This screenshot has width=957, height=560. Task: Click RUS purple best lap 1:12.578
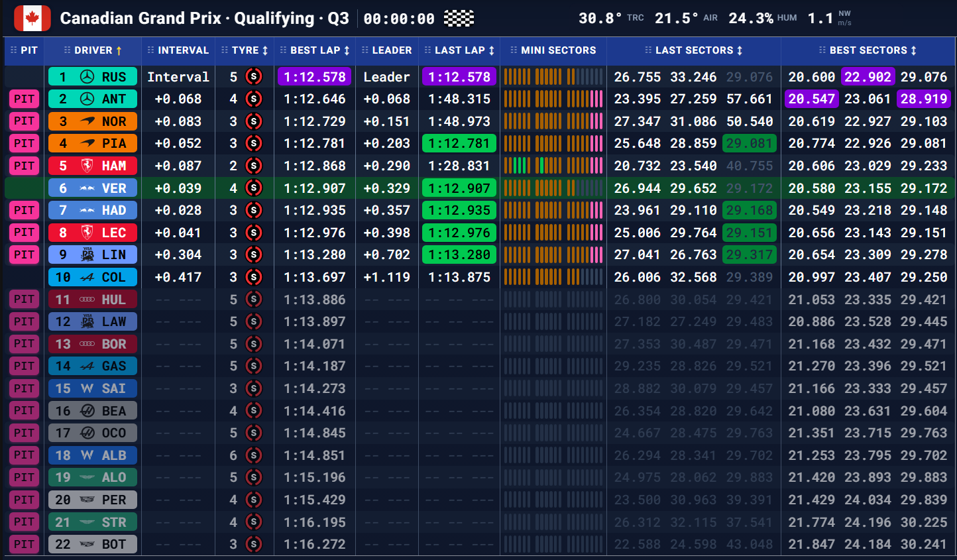click(x=315, y=77)
